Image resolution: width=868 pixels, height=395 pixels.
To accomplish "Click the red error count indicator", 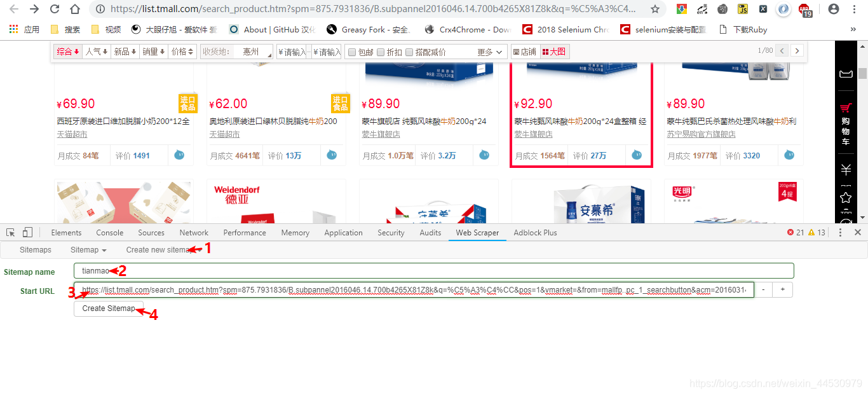I will (x=796, y=232).
